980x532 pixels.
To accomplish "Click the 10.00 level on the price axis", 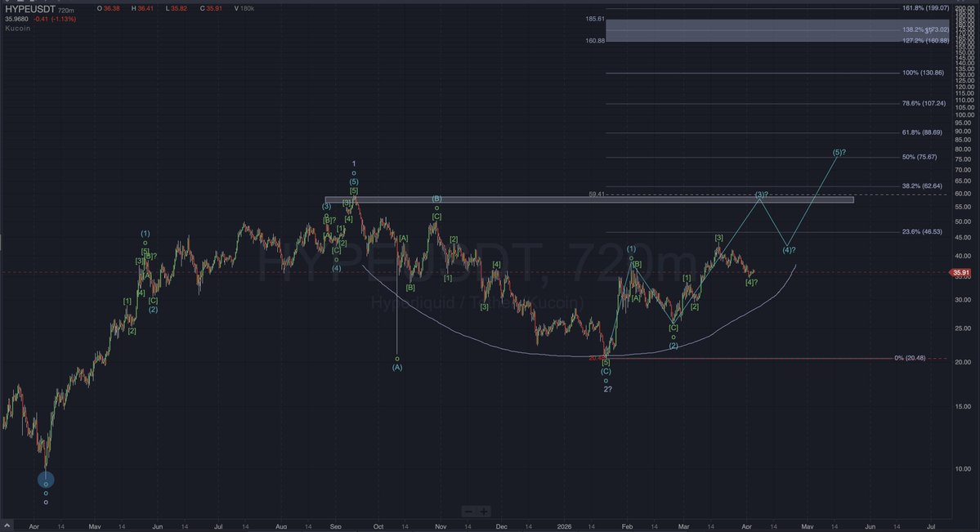I will (x=963, y=469).
